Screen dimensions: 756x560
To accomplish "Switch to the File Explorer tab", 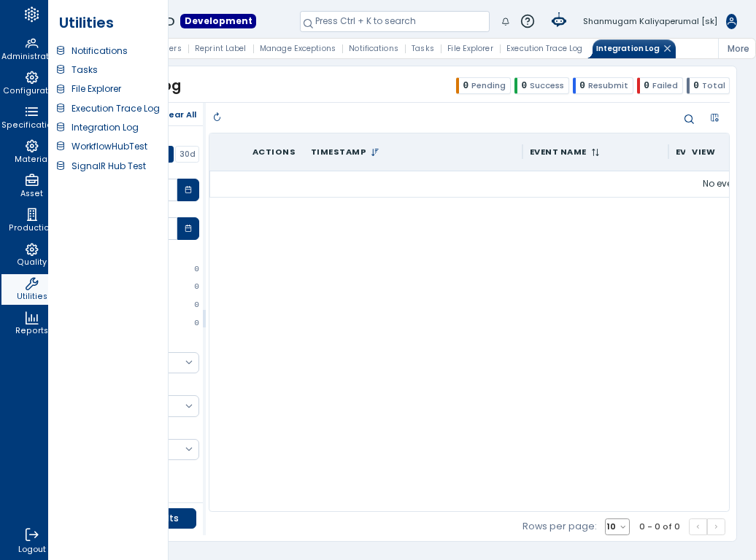I will 470,48.
